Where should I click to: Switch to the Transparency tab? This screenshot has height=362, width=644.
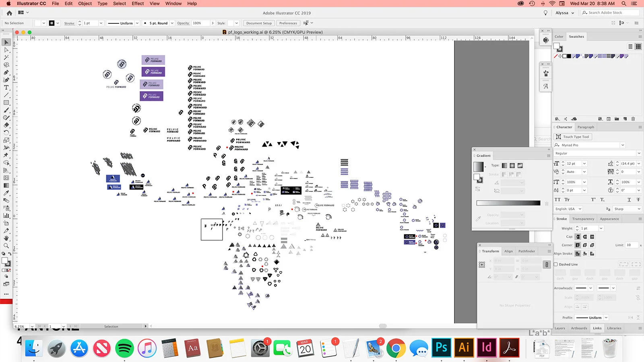coord(583,219)
